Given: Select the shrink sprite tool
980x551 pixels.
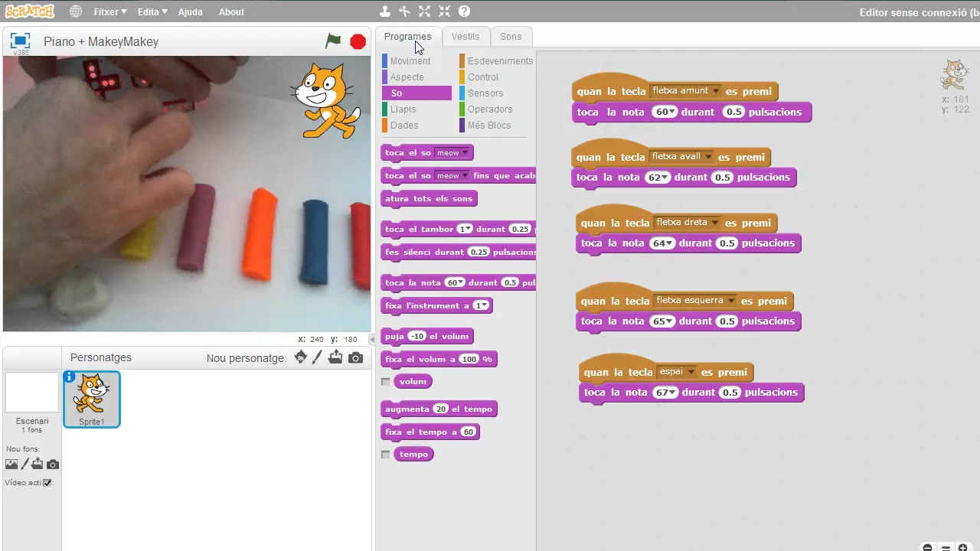Looking at the screenshot, I should [x=444, y=11].
